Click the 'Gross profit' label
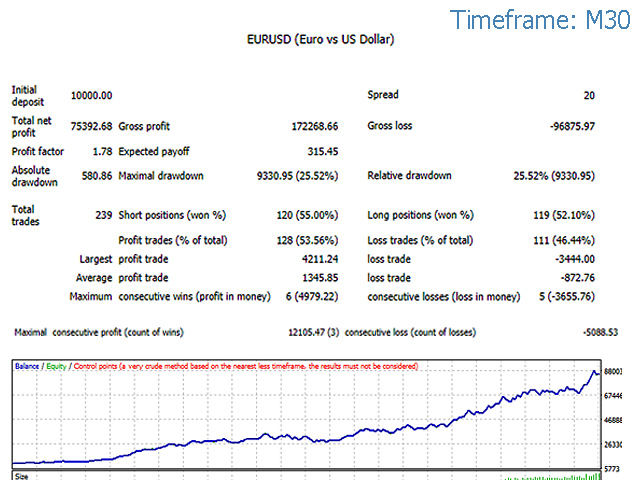 click(x=144, y=127)
